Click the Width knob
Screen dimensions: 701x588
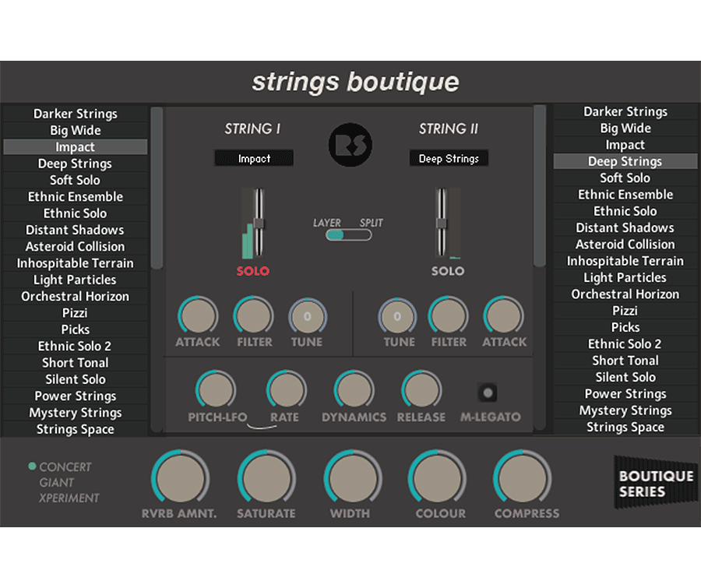tap(353, 478)
